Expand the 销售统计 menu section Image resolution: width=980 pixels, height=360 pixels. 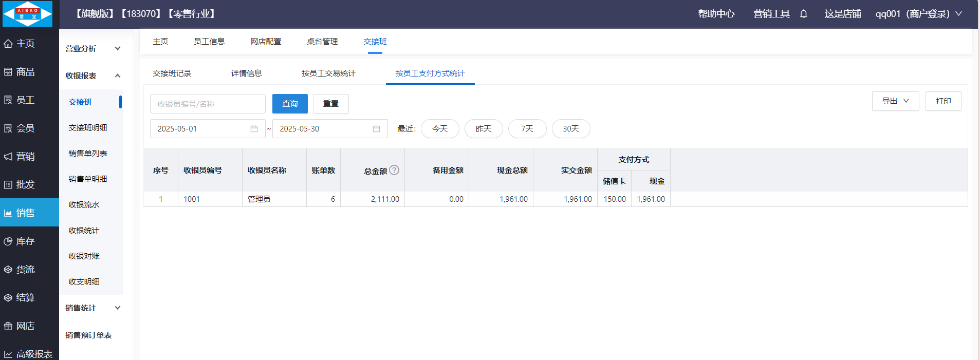pyautogui.click(x=93, y=308)
